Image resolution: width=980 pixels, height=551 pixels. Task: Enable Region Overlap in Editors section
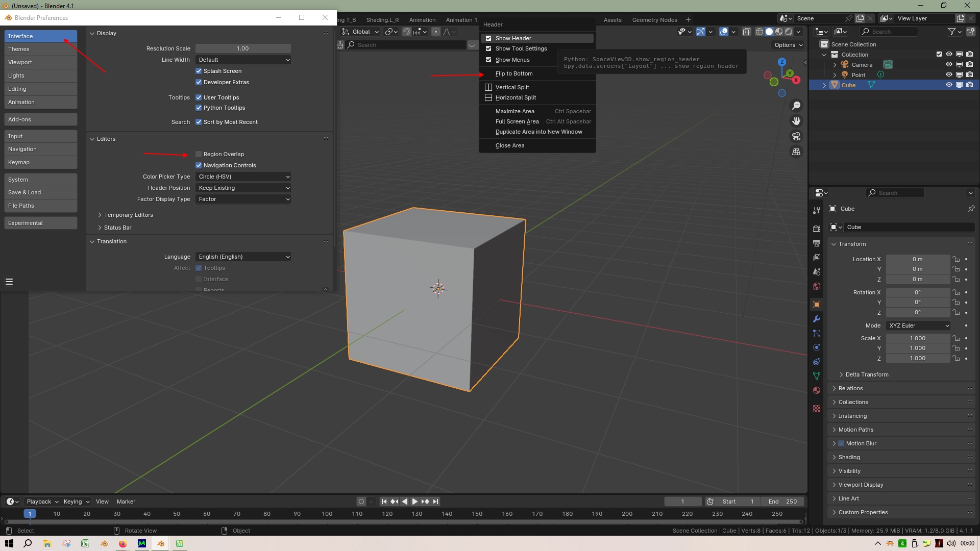pos(199,154)
